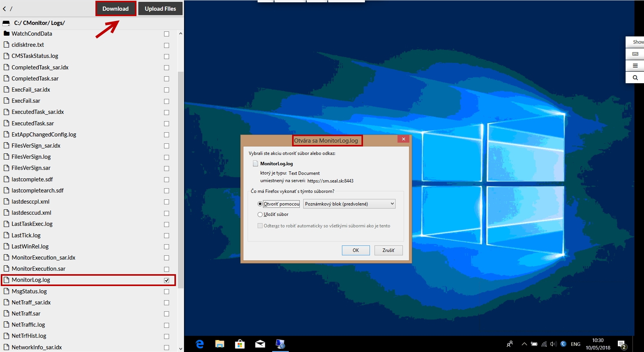
Task: Choose the Otvoriť pomocou radio option
Action: tap(260, 204)
